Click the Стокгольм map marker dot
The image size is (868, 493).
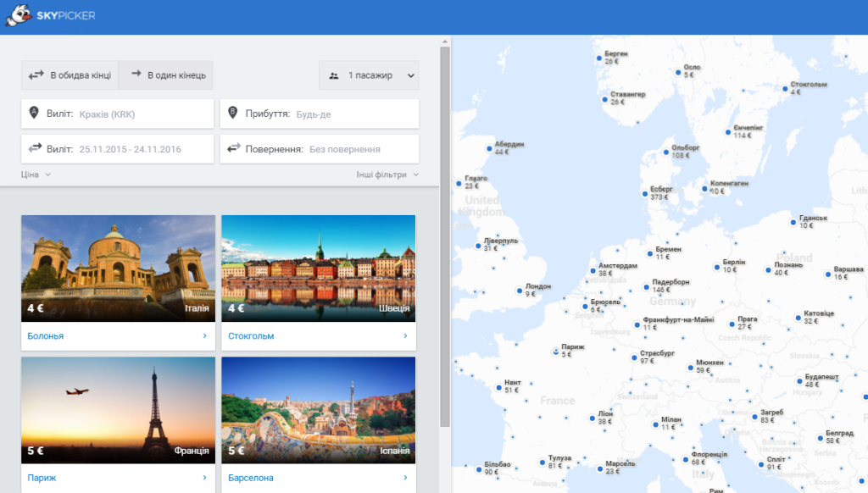785,89
